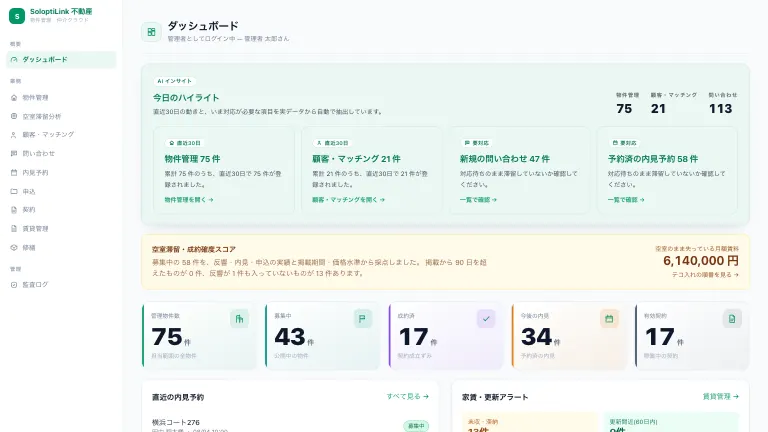Click the 監査ログ sidebar icon
Viewport: 768px width, 432px height.
pyautogui.click(x=14, y=285)
